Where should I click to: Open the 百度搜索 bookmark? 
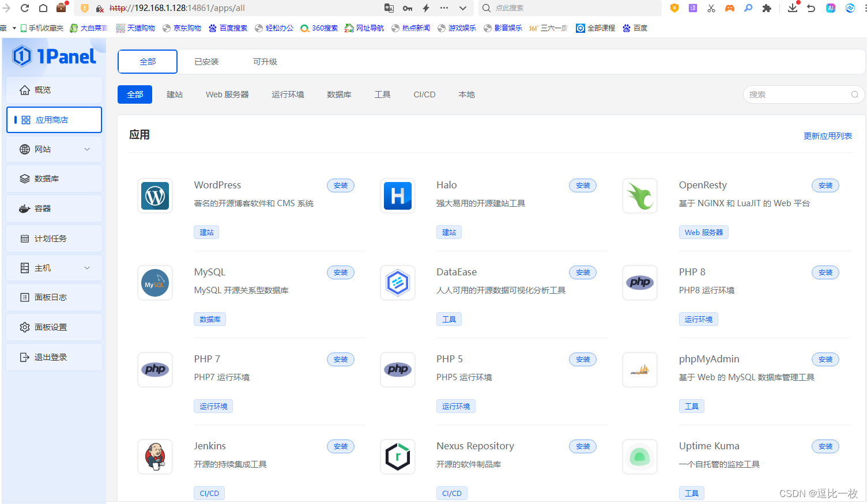coord(228,28)
